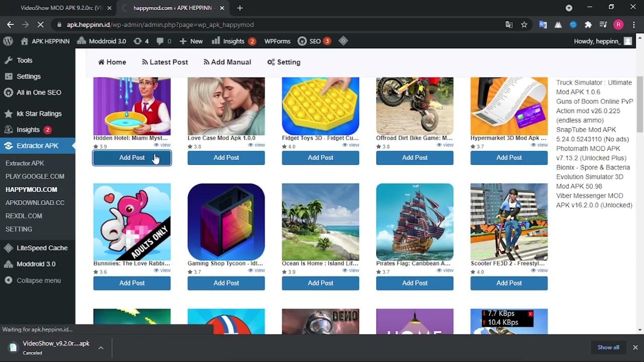Add post for Bunniiies: The Love Rabbit

pyautogui.click(x=132, y=283)
